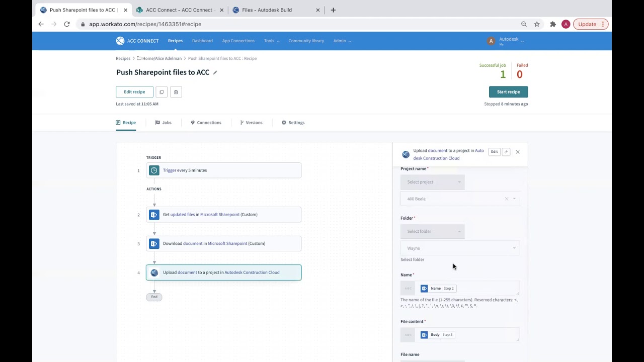The height and width of the screenshot is (362, 644).
Task: Click the bookmark star in the address bar
Action: point(537,24)
